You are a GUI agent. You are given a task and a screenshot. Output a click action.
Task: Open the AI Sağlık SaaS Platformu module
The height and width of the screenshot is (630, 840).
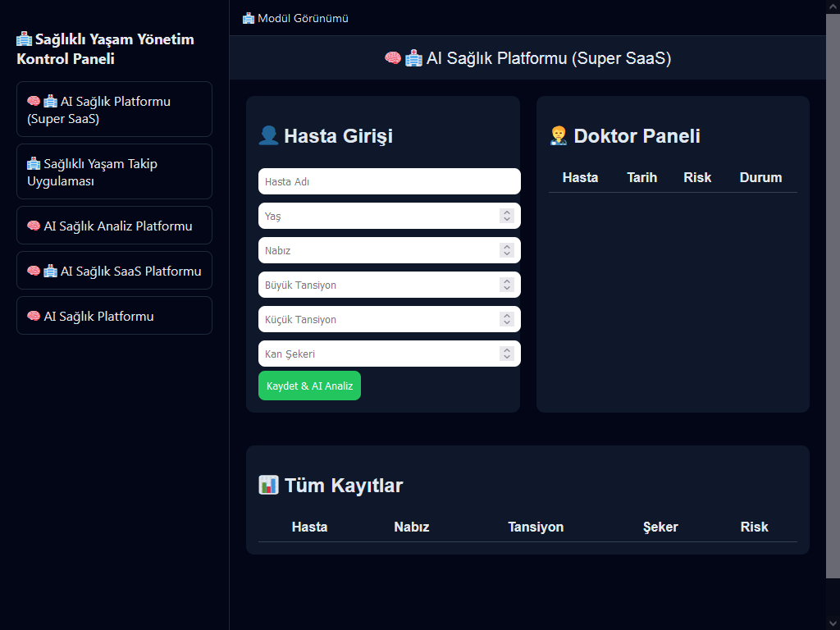point(114,271)
